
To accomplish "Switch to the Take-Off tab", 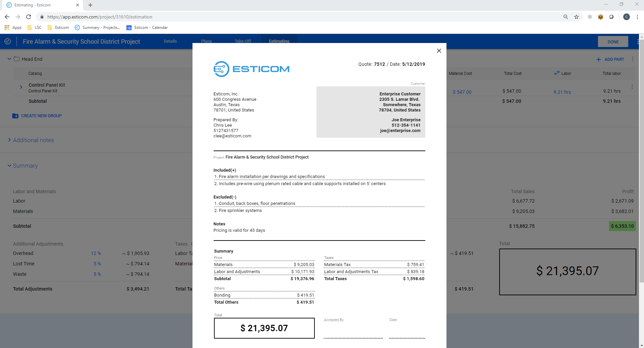I will (x=243, y=41).
